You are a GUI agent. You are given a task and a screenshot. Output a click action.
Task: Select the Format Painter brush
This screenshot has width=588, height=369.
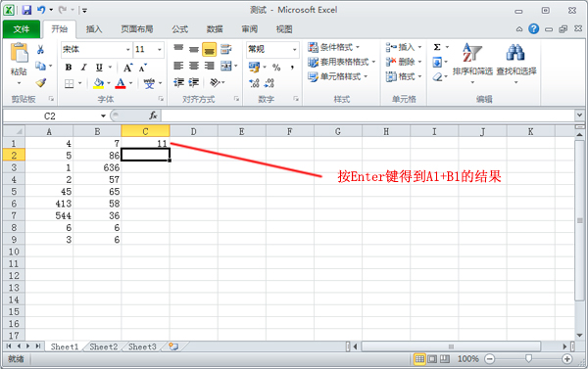tap(40, 83)
